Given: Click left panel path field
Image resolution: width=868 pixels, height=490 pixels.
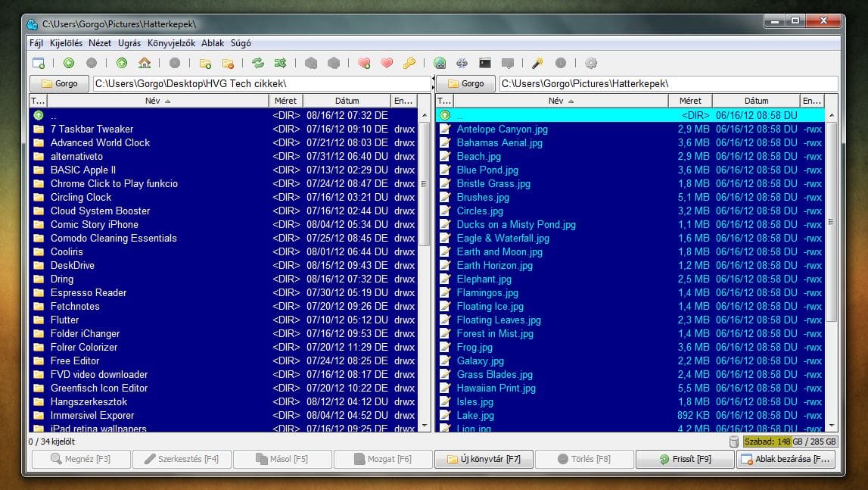Looking at the screenshot, I should coord(262,84).
